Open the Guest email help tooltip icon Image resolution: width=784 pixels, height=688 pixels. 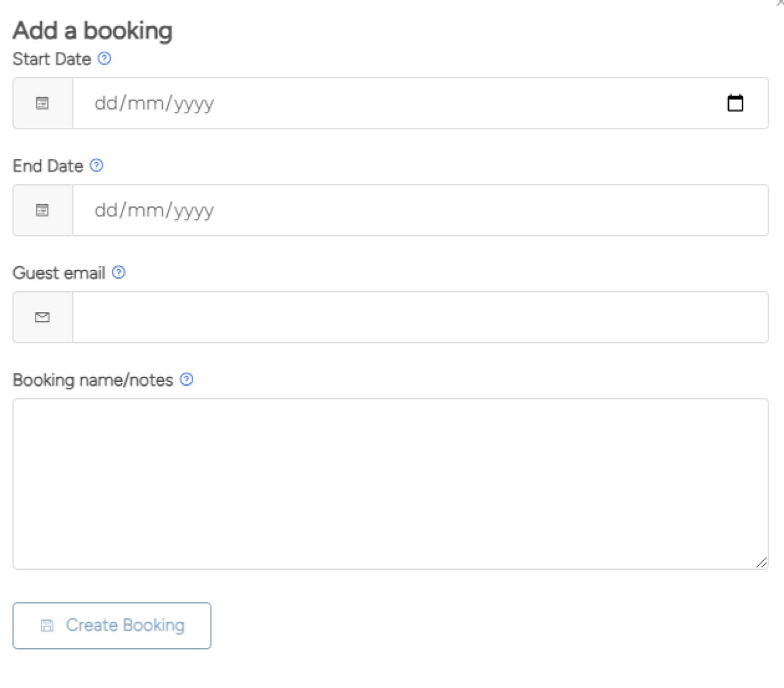(x=119, y=272)
